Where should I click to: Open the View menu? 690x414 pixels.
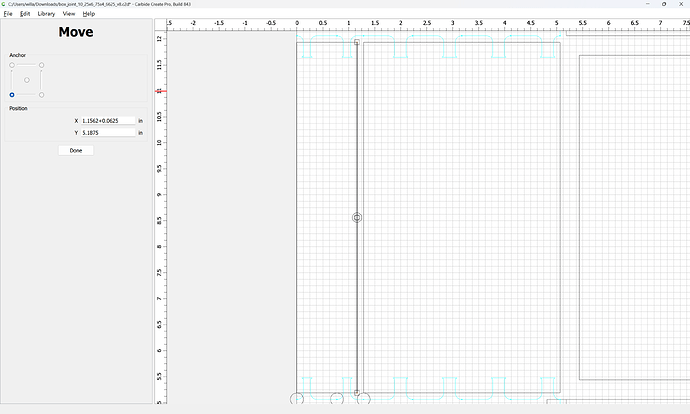pyautogui.click(x=69, y=14)
